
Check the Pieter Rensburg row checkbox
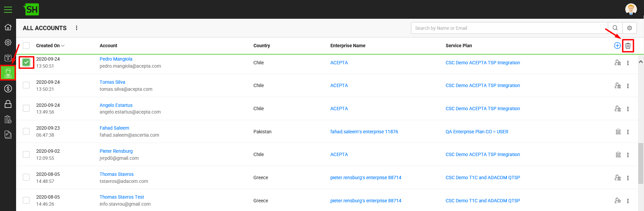(26, 154)
